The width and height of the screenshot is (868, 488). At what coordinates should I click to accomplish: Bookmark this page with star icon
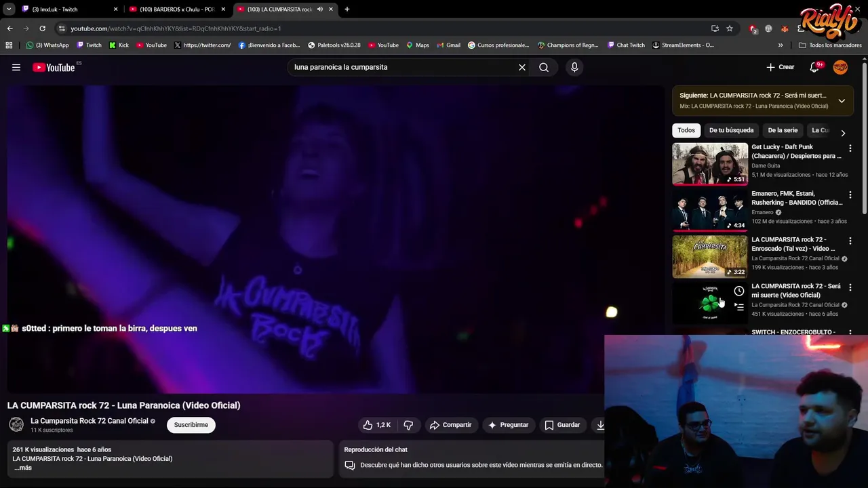(730, 28)
